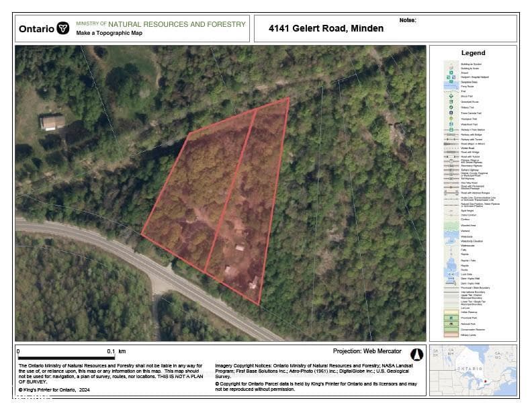Click the Indian Reserve yellow legend swatch
532x411 pixels.
click(451, 312)
